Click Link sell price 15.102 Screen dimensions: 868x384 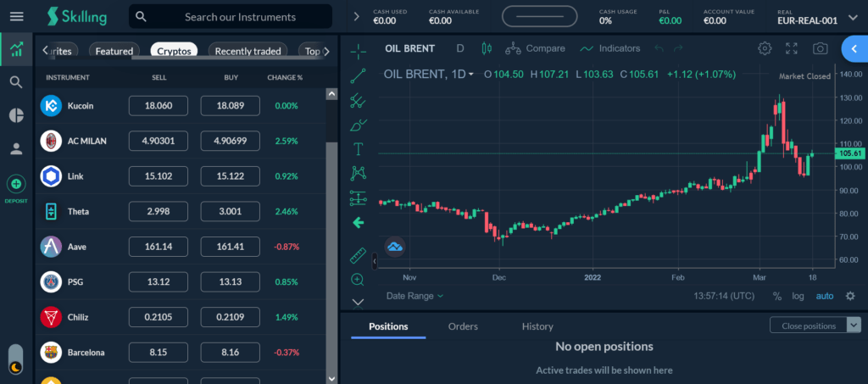coord(159,176)
